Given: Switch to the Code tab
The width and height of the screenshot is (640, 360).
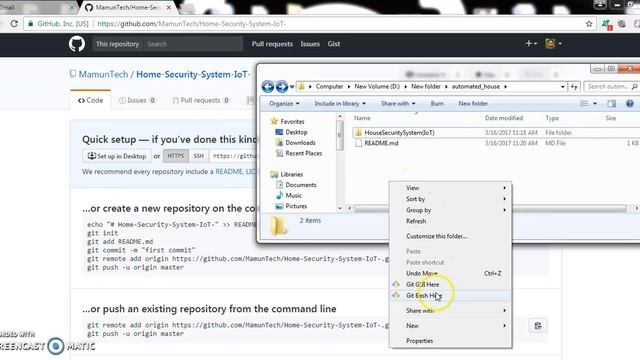Looking at the screenshot, I should (x=90, y=100).
